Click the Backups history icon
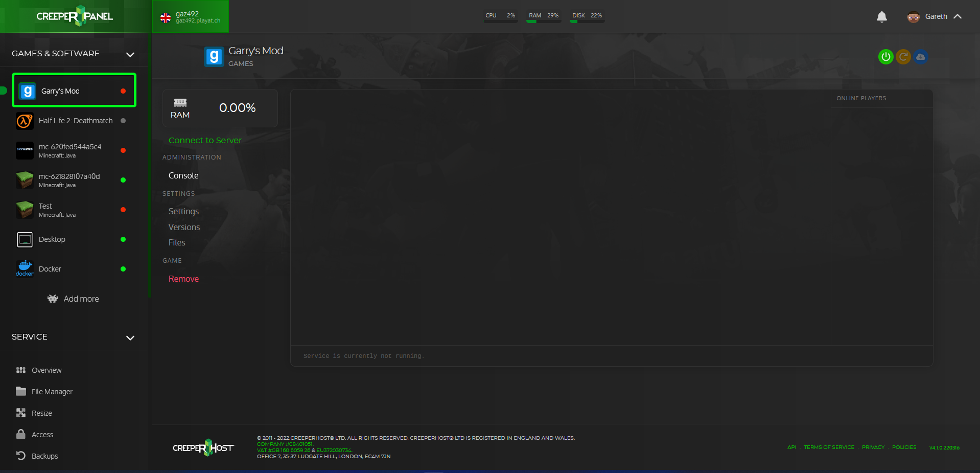The width and height of the screenshot is (980, 473). pos(21,456)
